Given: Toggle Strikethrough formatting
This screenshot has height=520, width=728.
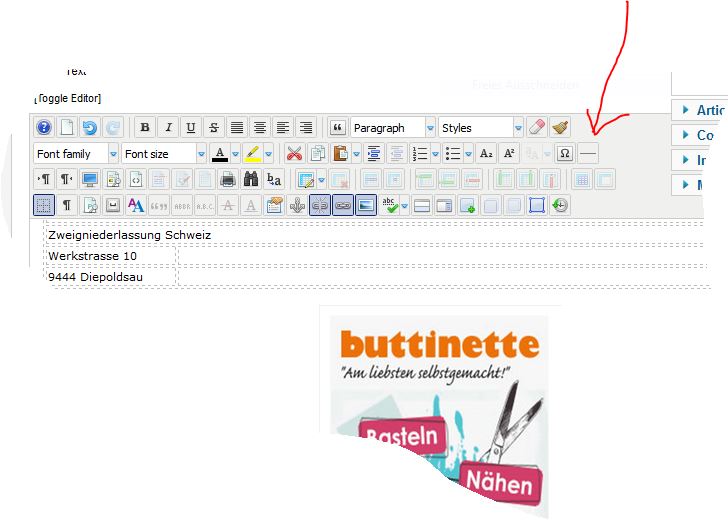Looking at the screenshot, I should pos(214,127).
